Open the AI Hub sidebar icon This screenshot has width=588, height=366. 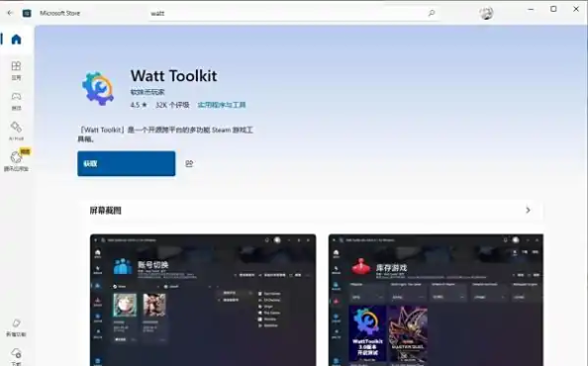[16, 132]
